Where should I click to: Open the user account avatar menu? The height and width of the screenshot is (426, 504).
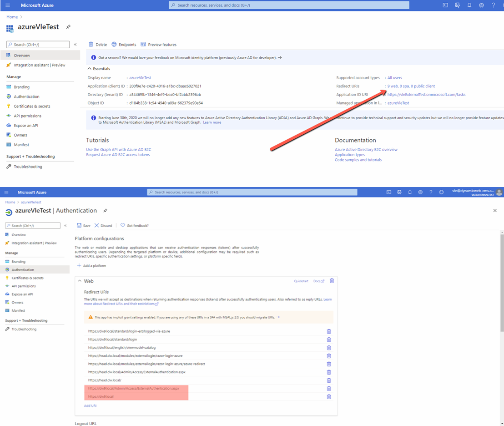coord(499,193)
